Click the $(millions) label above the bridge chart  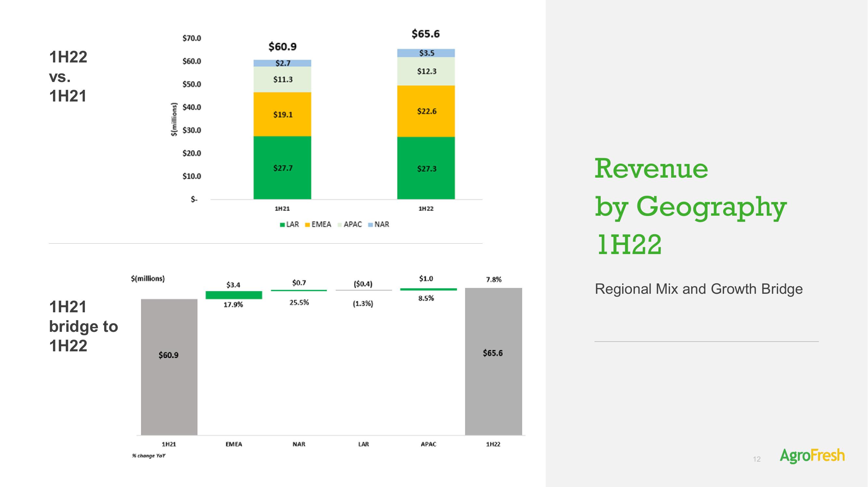pos(147,278)
